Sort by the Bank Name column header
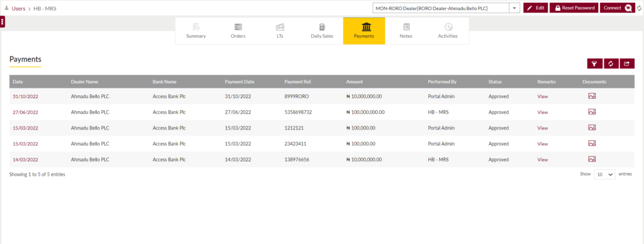 pyautogui.click(x=164, y=82)
